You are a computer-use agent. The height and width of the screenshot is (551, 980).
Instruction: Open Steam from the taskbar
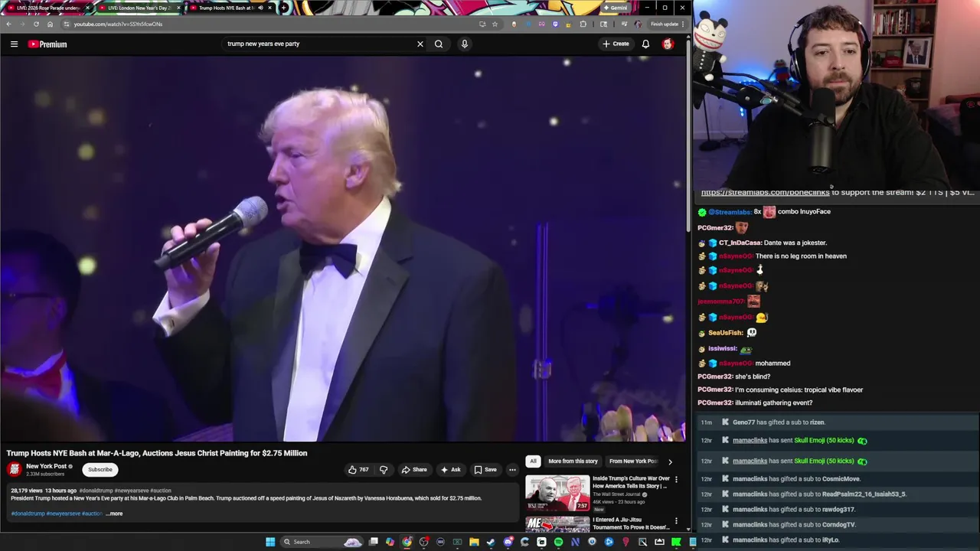pyautogui.click(x=491, y=542)
